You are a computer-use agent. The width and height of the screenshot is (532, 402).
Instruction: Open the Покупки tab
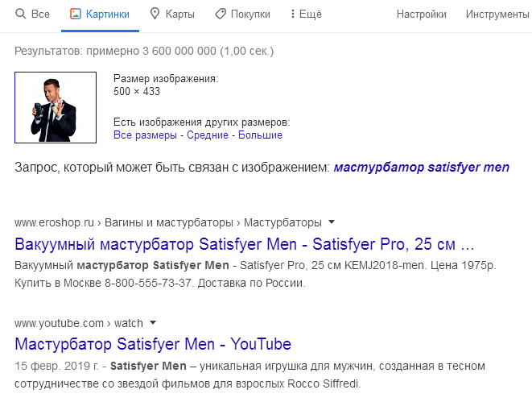pyautogui.click(x=242, y=14)
